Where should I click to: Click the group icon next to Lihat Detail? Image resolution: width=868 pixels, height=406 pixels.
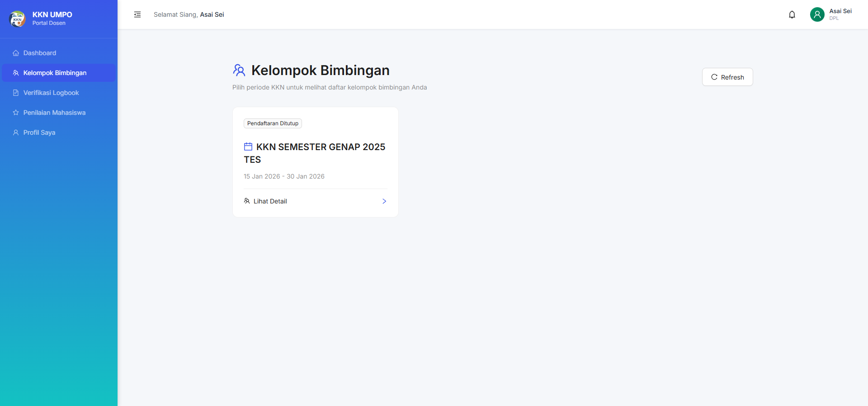pos(247,201)
